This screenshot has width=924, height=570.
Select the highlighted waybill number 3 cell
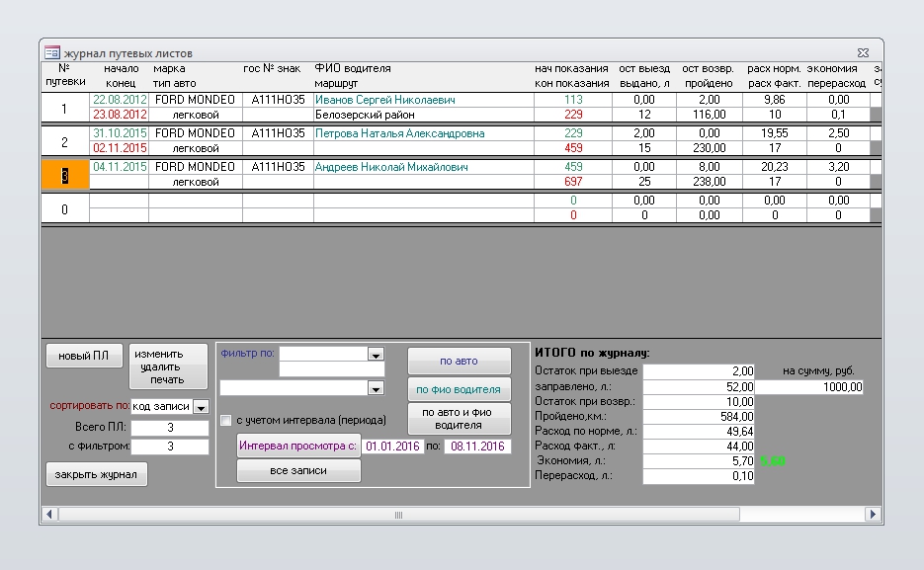pyautogui.click(x=65, y=175)
